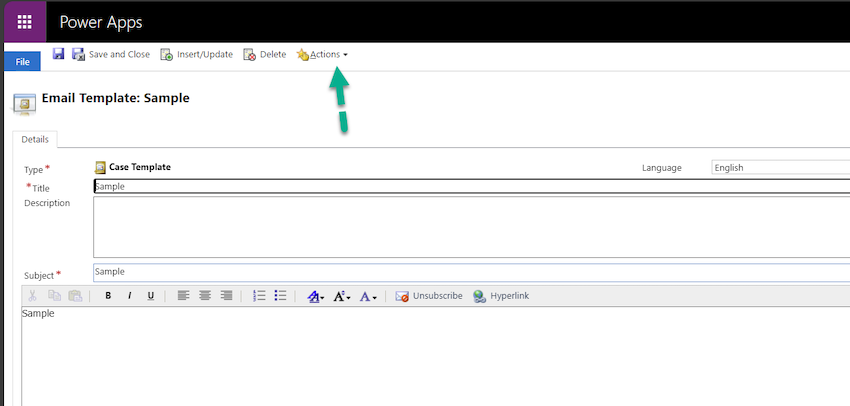850x406 pixels.
Task: Insert a Hyperlink
Action: [501, 296]
